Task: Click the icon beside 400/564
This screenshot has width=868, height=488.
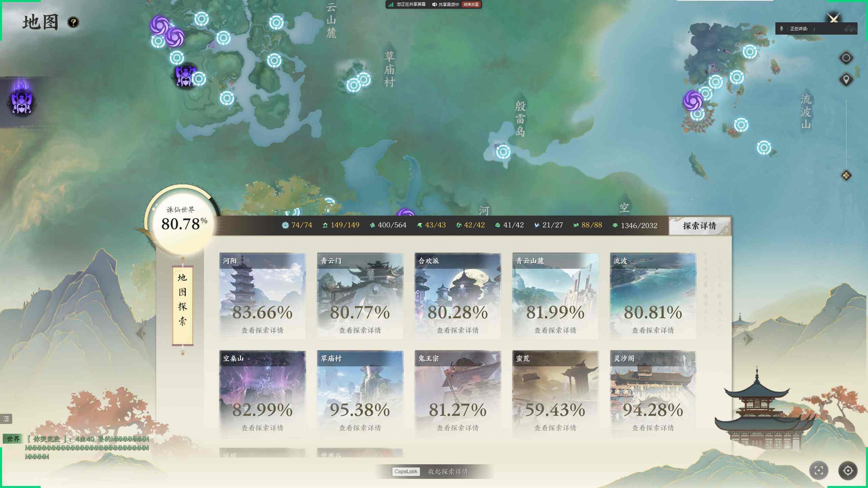Action: (x=372, y=225)
